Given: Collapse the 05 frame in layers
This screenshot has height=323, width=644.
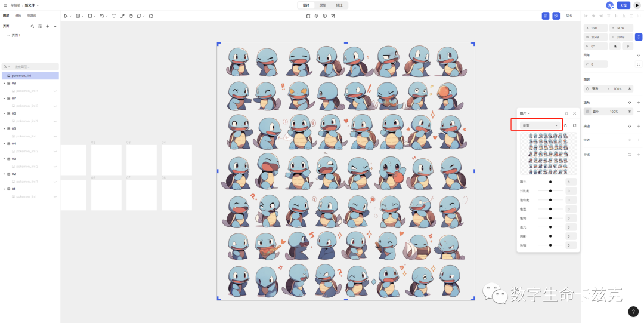Looking at the screenshot, I should tap(4, 128).
